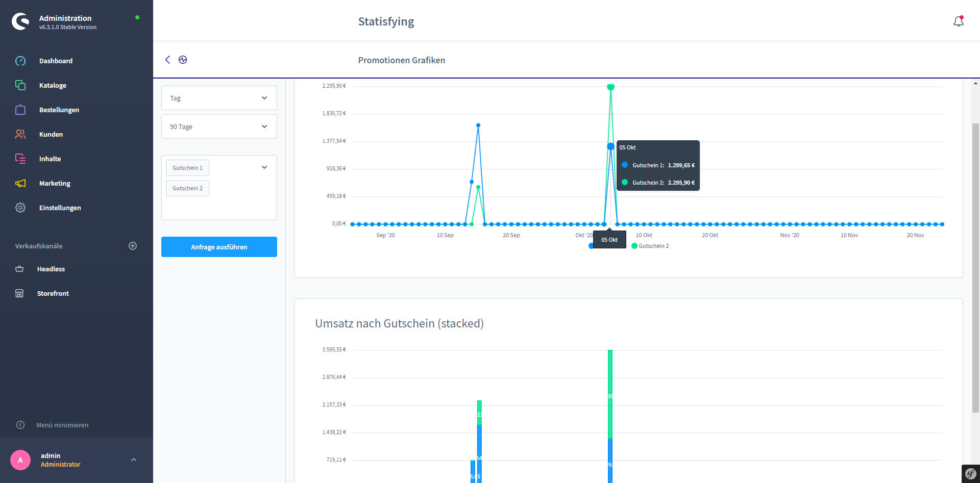The width and height of the screenshot is (980, 483).
Task: Click the green online status dot
Action: click(x=137, y=17)
